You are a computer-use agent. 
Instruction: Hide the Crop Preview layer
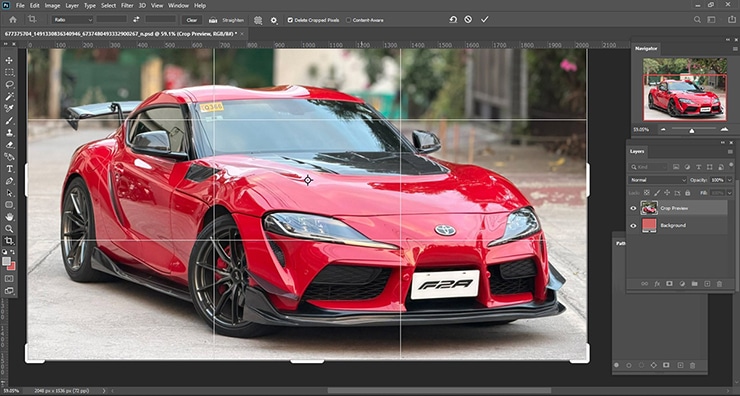(x=633, y=208)
